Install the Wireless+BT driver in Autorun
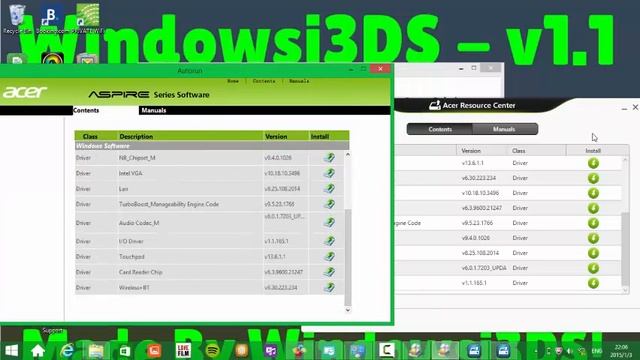 (x=329, y=287)
